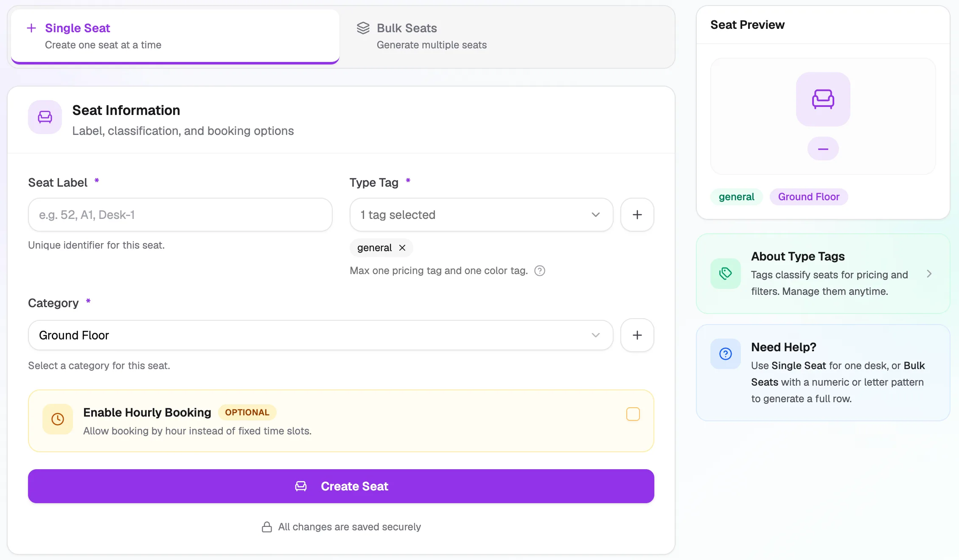Click the dash pill in Seat Preview

823,149
